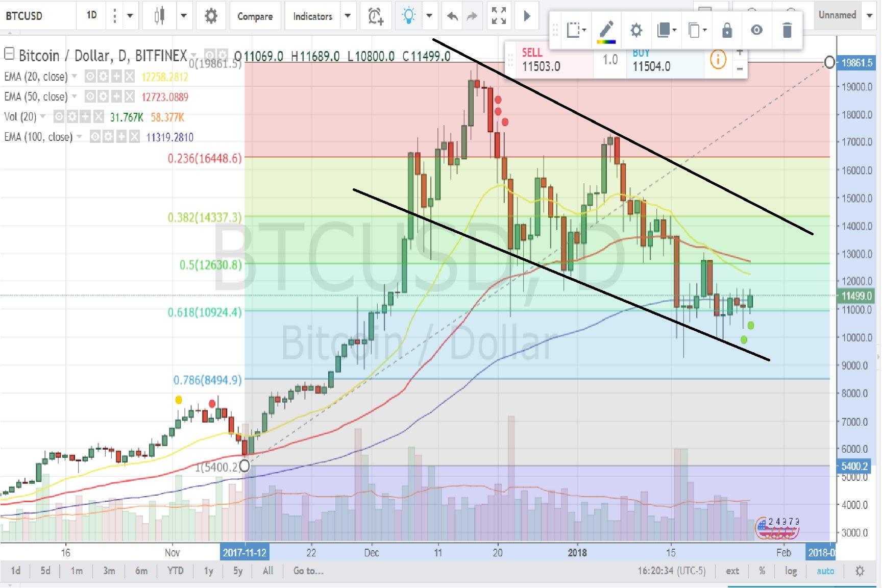Open the visual order layers icon

[666, 30]
